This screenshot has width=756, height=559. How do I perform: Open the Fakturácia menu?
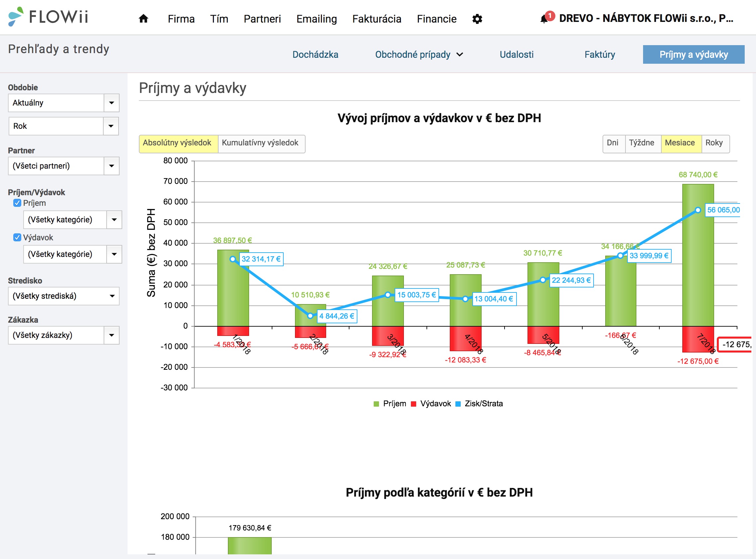coord(377,19)
